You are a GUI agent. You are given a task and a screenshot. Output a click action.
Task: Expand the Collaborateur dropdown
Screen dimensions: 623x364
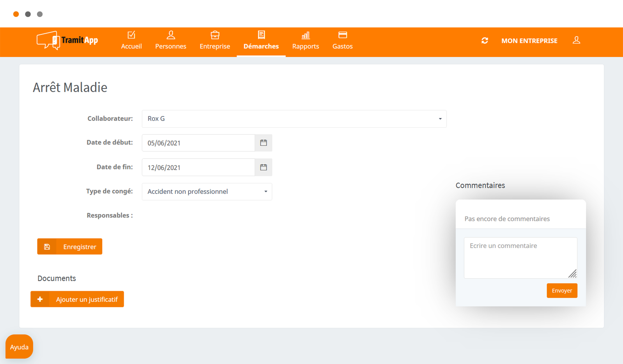point(294,119)
